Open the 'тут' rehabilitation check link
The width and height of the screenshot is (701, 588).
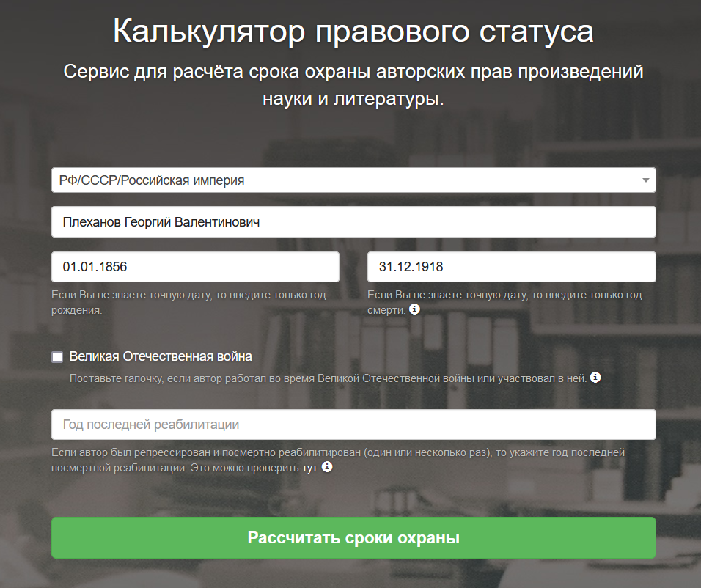[x=309, y=468]
